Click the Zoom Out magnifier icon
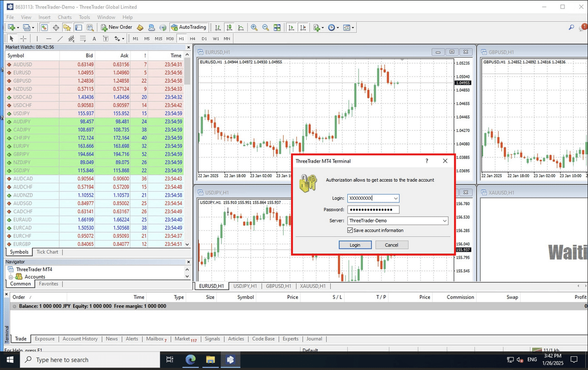This screenshot has width=588, height=370. click(266, 27)
